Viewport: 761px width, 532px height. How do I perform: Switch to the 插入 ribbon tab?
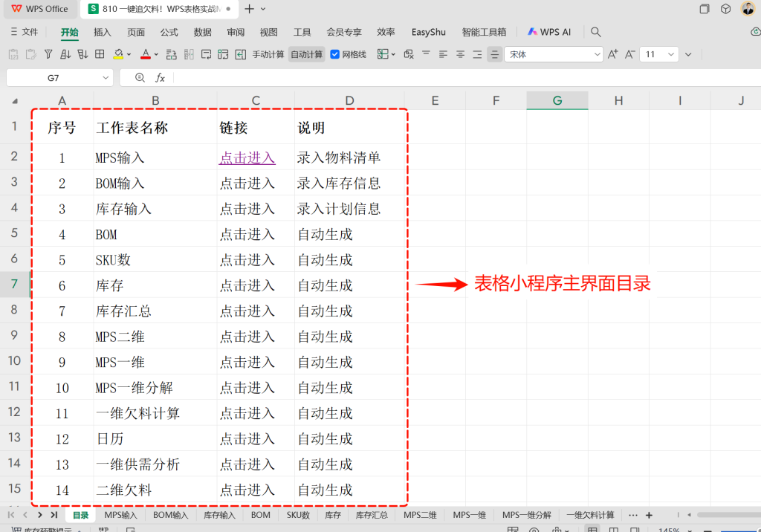click(102, 32)
